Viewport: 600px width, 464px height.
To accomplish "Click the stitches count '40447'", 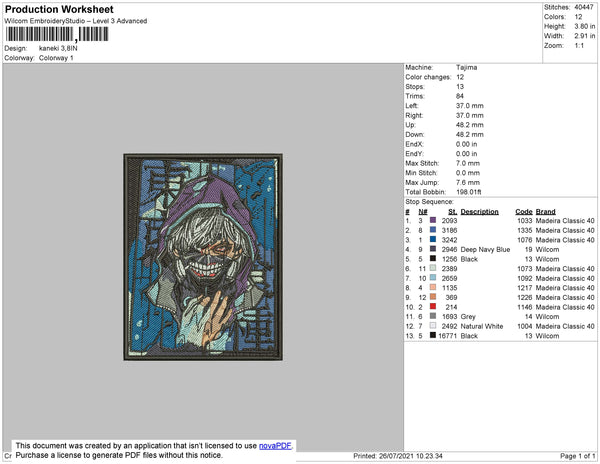I will point(584,7).
